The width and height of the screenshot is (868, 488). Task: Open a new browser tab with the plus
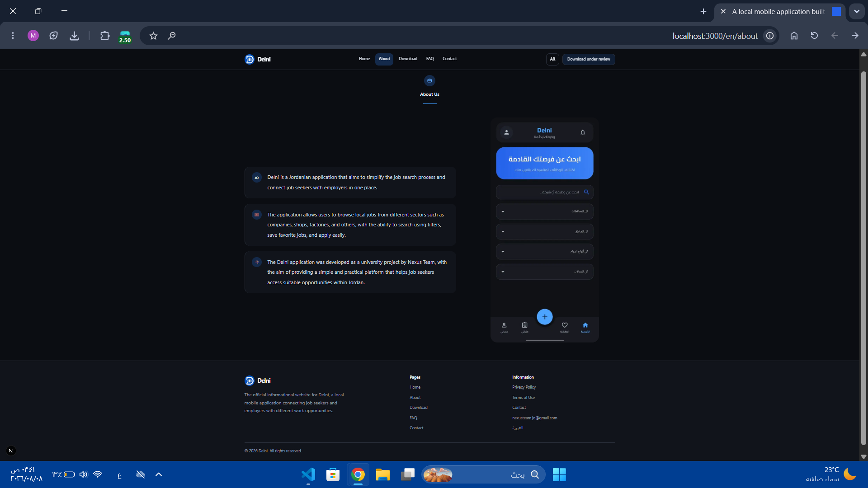pyautogui.click(x=703, y=11)
